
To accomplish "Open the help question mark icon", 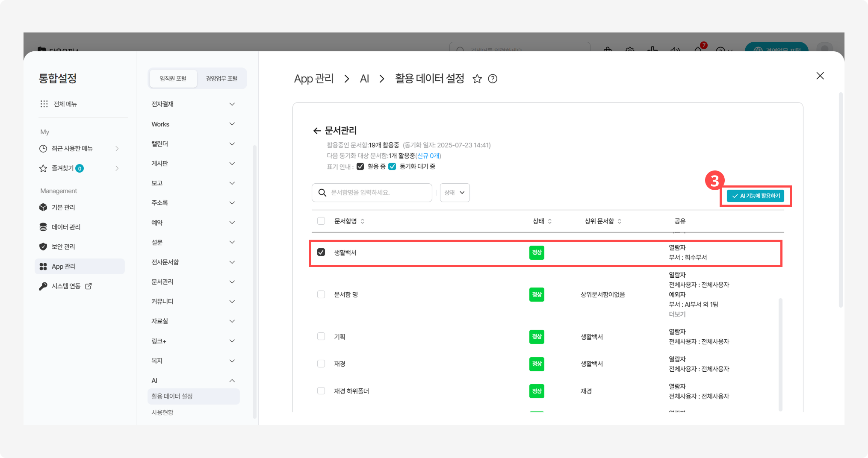I will (x=493, y=79).
